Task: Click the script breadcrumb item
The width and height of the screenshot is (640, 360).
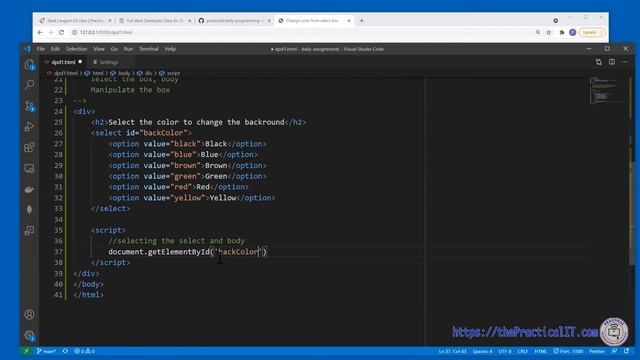Action: click(173, 73)
